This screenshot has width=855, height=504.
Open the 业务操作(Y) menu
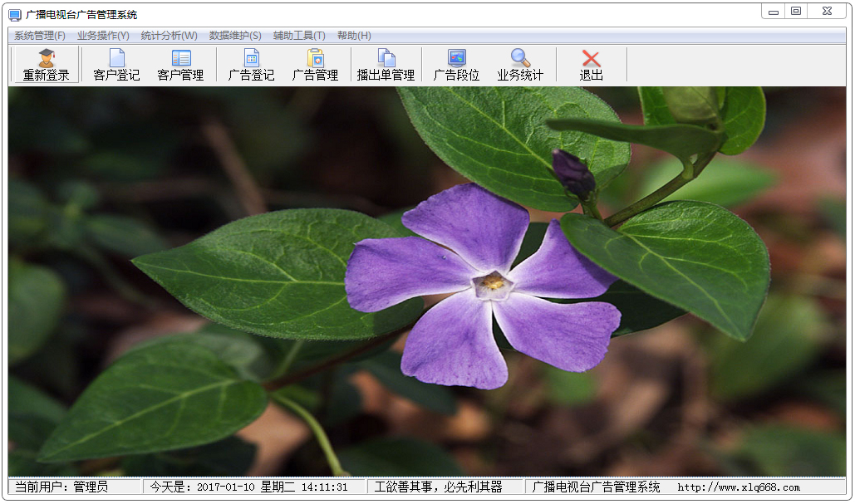[x=103, y=36]
